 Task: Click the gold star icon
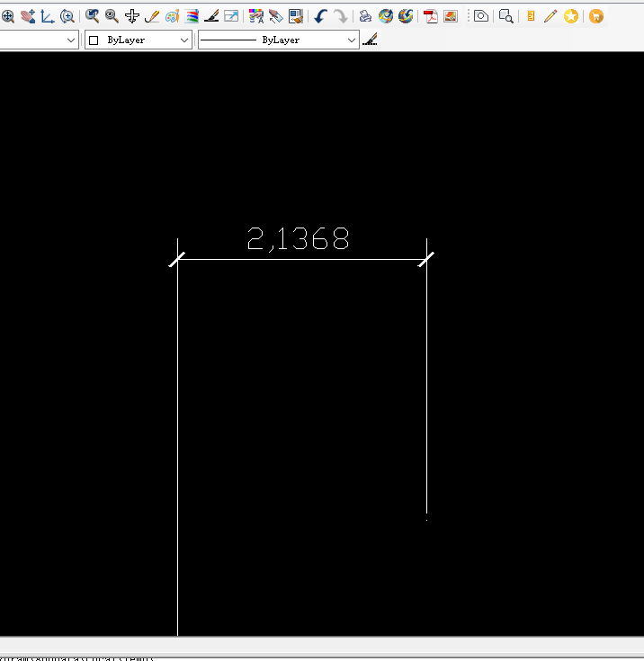571,16
